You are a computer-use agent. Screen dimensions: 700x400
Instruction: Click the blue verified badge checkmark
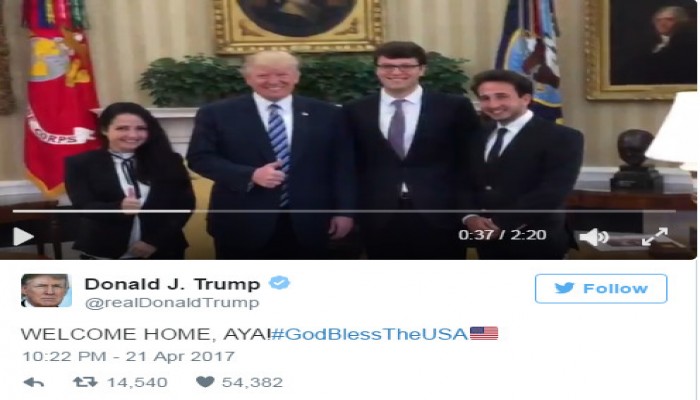tap(279, 283)
